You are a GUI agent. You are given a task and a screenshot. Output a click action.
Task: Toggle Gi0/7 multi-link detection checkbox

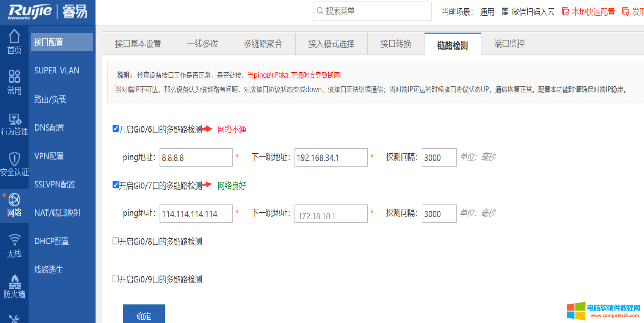116,185
